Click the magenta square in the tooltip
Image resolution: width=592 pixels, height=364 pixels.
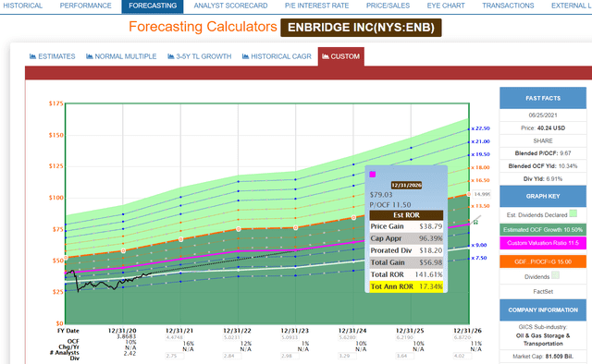372,174
